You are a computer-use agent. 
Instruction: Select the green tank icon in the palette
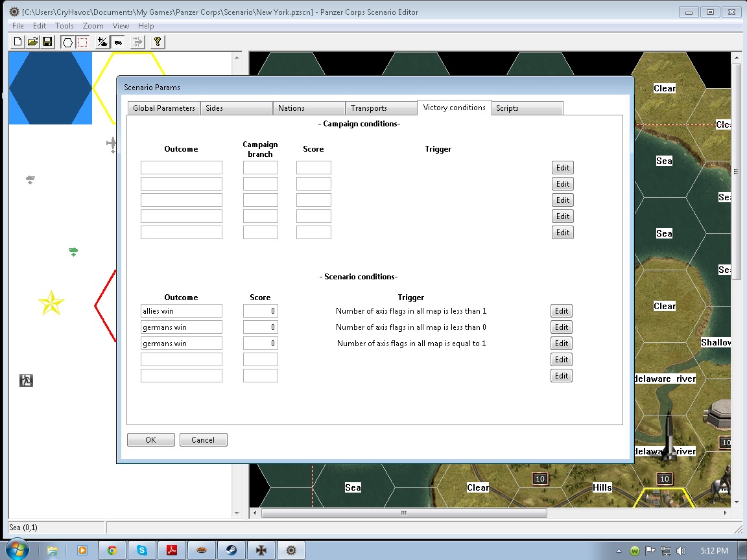tap(73, 251)
